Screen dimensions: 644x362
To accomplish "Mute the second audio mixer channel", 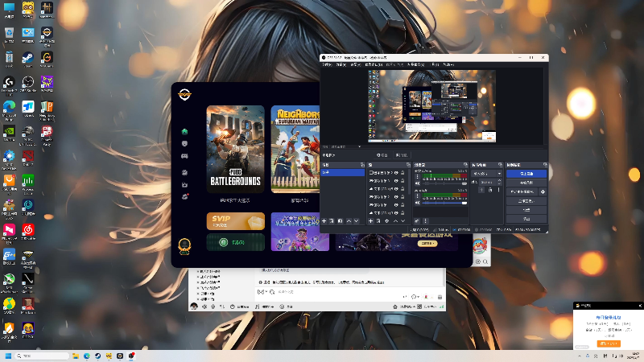I will click(417, 203).
